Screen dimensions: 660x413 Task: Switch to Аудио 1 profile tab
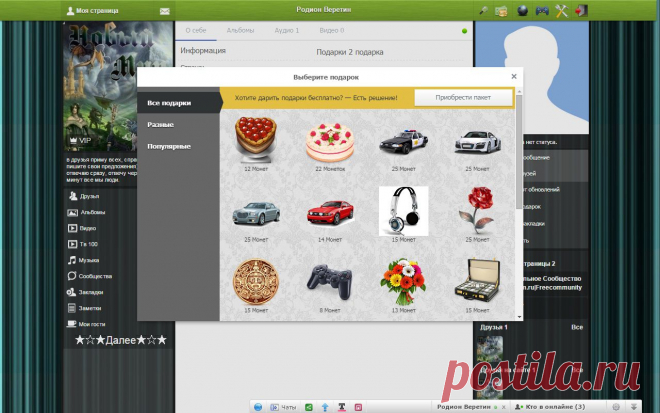coord(287,30)
